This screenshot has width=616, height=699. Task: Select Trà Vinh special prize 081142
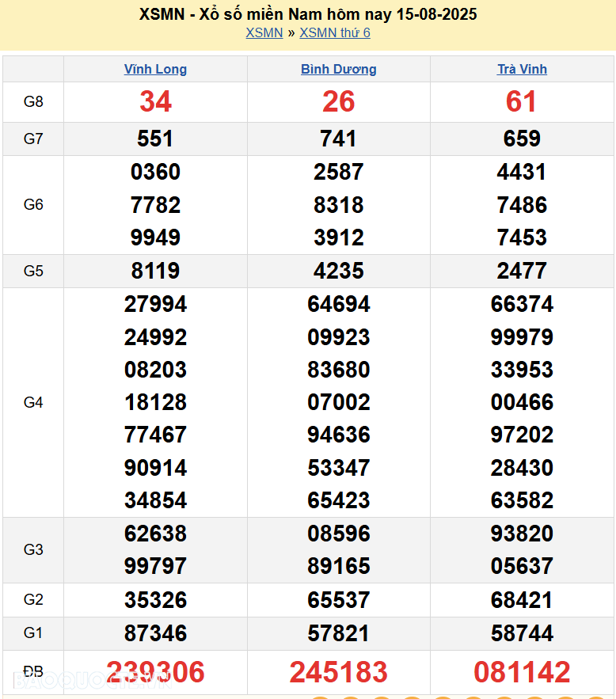(x=522, y=672)
